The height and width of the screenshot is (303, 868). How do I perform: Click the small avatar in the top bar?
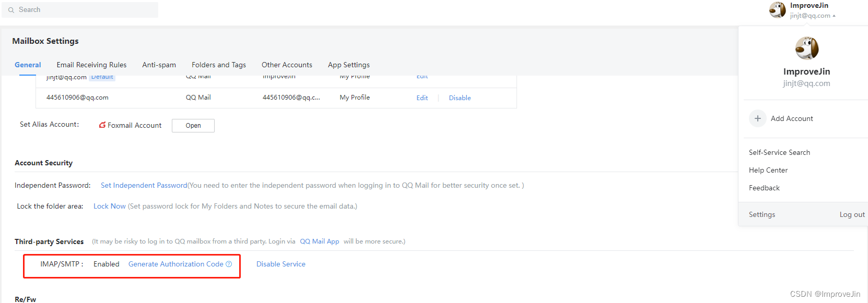777,10
